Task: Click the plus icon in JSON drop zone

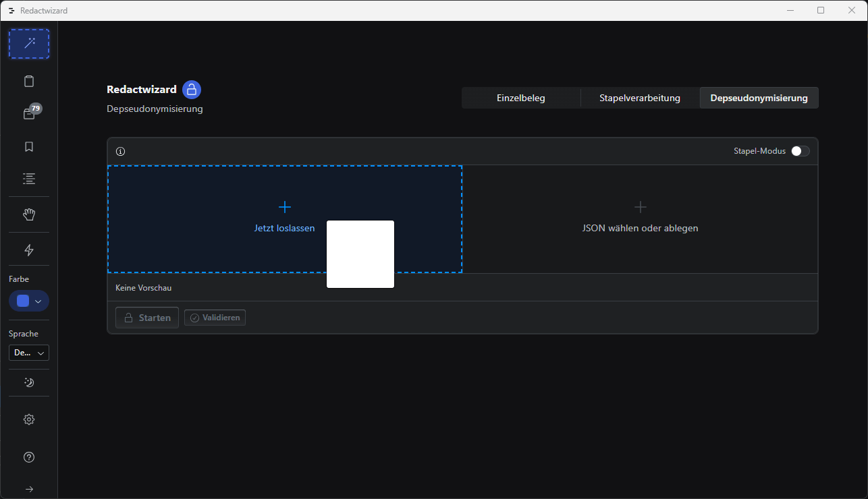Action: (x=641, y=207)
